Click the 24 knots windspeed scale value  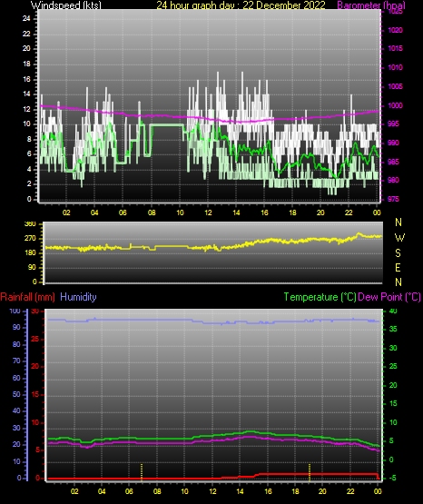pos(26,19)
